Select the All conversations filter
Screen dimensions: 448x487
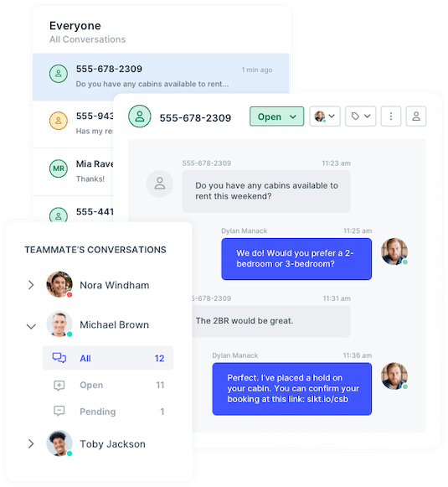[108, 358]
